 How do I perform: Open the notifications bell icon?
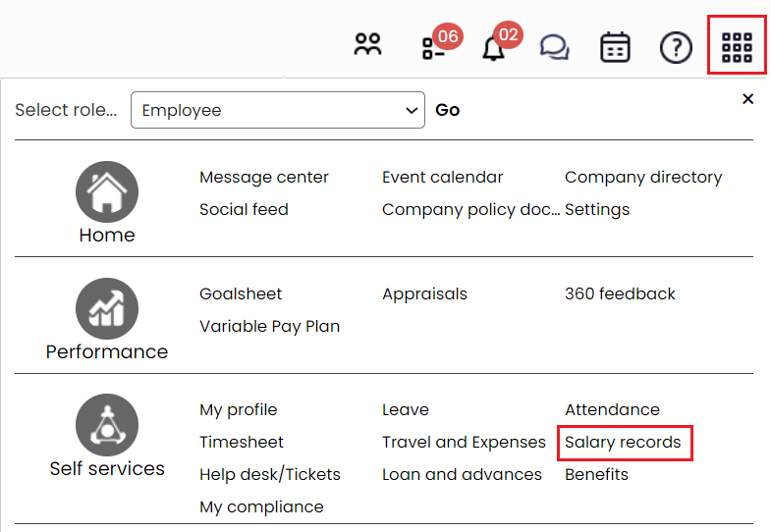pyautogui.click(x=494, y=48)
